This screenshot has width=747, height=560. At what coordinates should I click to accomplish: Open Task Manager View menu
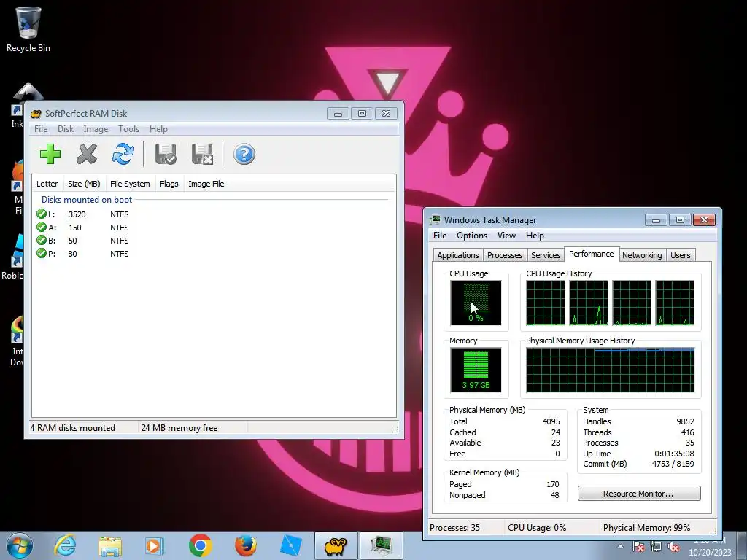(506, 236)
